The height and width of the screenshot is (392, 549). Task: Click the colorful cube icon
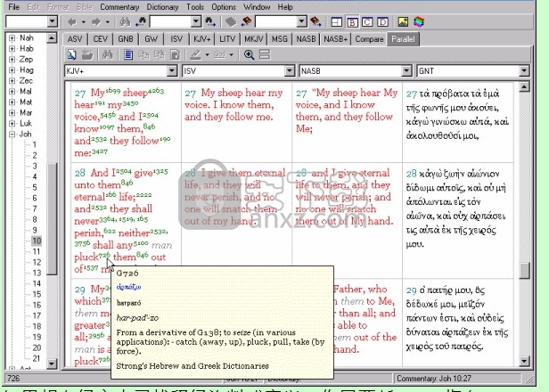tap(419, 22)
